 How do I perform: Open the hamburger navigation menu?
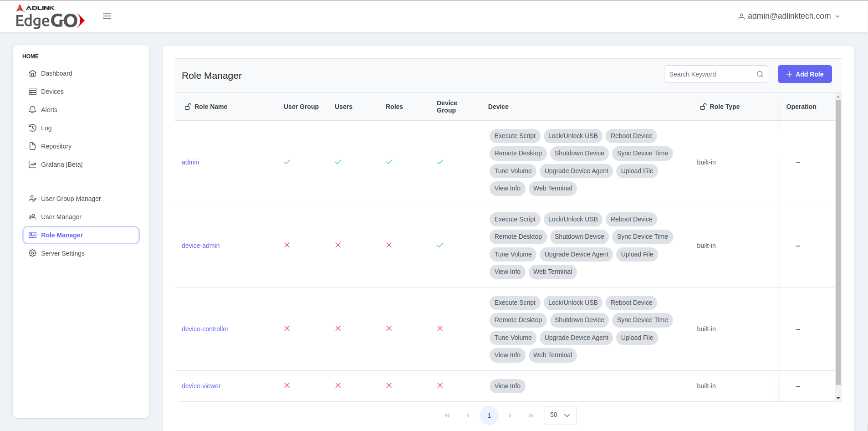click(x=107, y=15)
